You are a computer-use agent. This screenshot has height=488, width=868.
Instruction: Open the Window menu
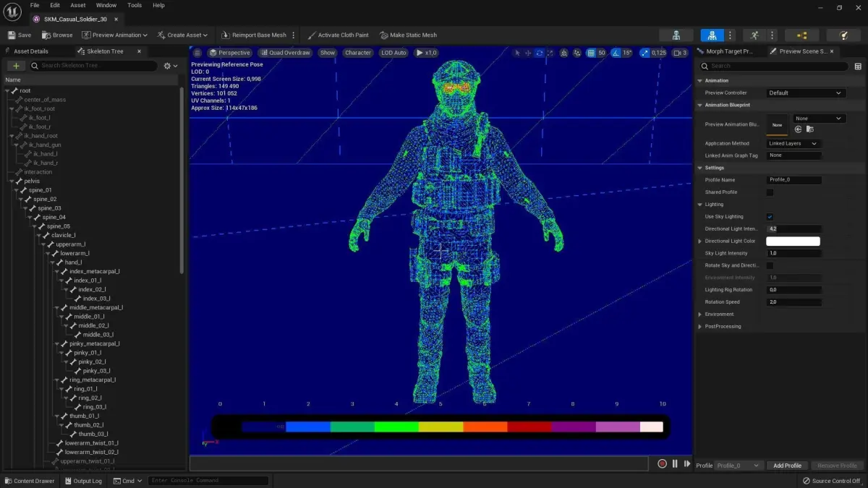point(106,5)
